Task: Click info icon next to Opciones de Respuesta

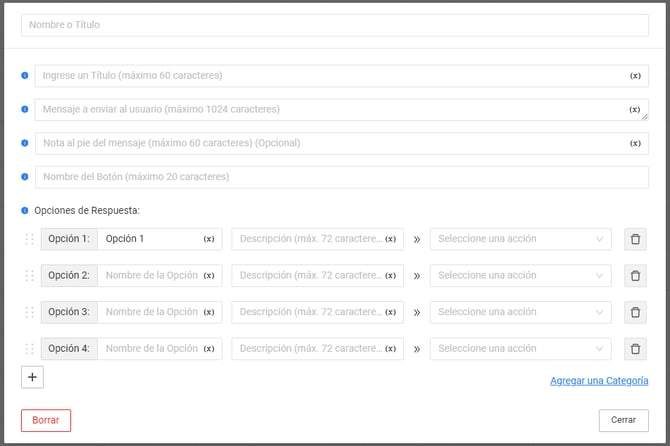Action: point(25,211)
